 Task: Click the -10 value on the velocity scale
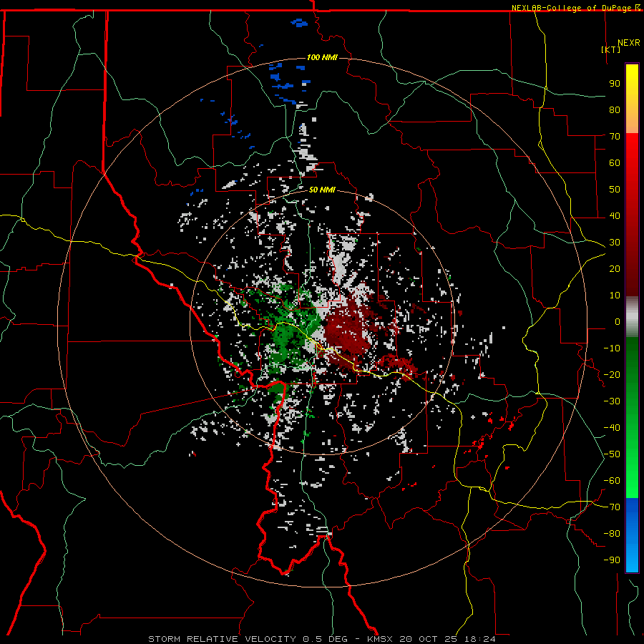(x=612, y=348)
